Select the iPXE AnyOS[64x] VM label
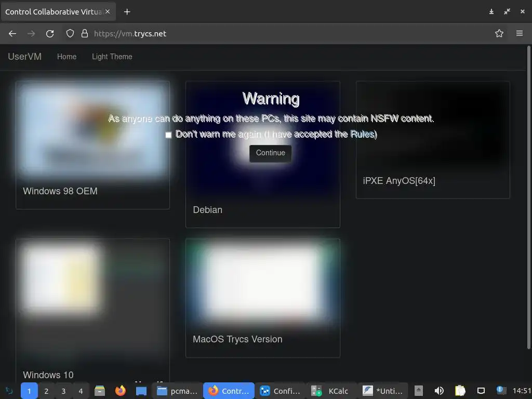Screen dimensions: 532x399 point(399,181)
